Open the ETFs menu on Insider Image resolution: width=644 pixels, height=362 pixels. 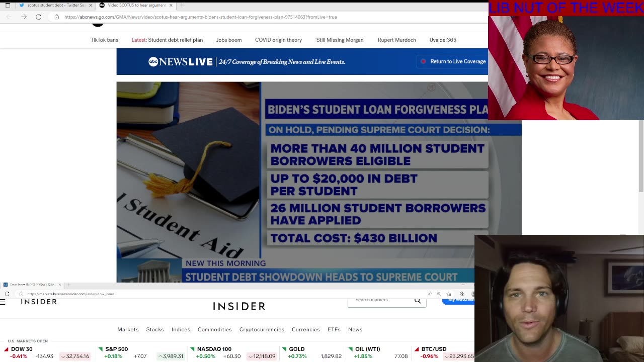coord(334,329)
